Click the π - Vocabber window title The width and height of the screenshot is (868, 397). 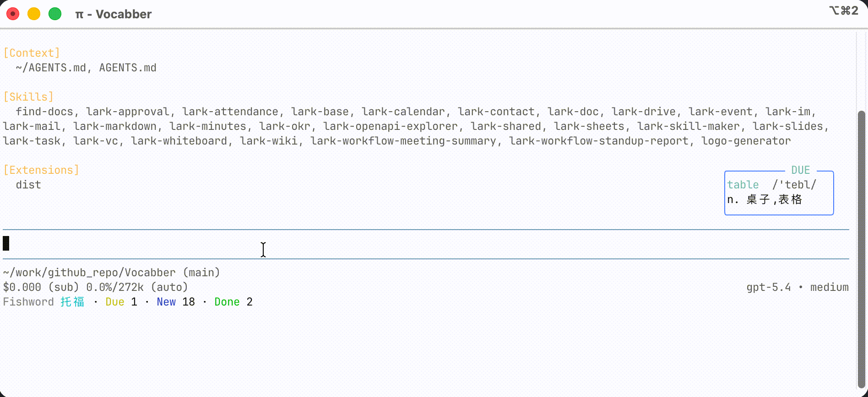click(x=114, y=14)
